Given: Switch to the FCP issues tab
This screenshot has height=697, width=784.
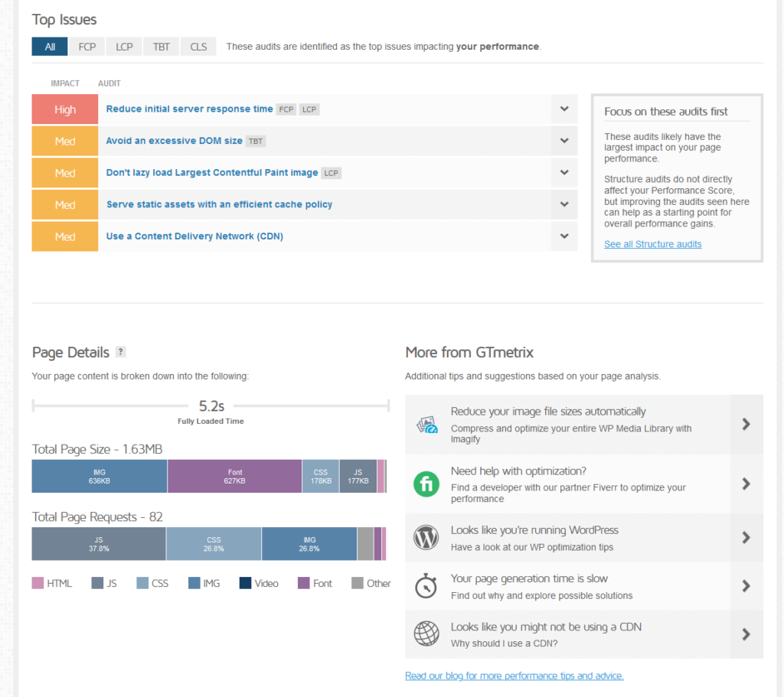Looking at the screenshot, I should tap(87, 47).
